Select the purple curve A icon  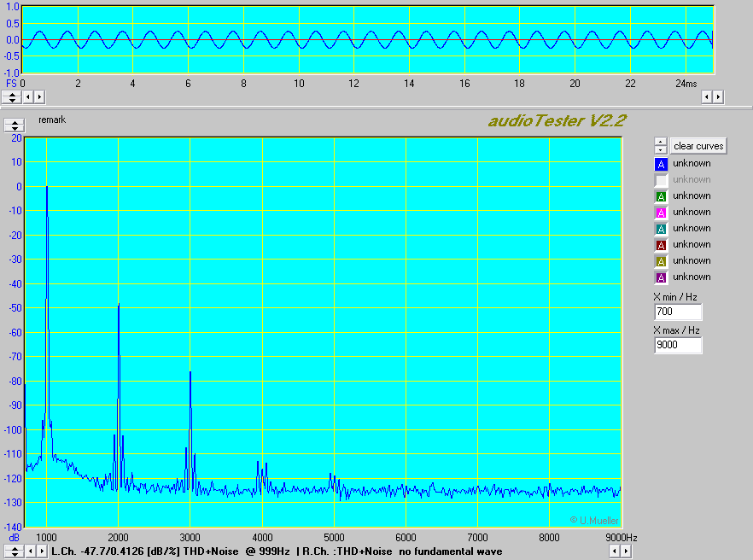(x=661, y=277)
